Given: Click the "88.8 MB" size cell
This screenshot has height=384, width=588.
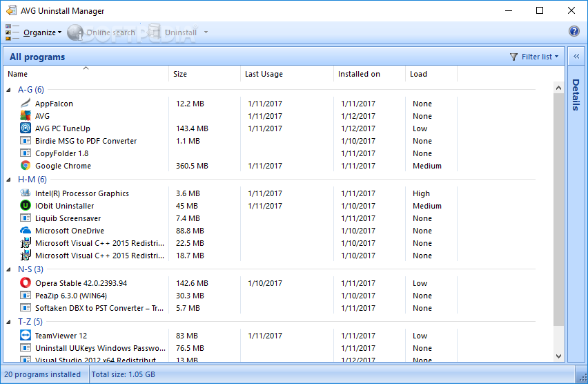Looking at the screenshot, I should [190, 231].
